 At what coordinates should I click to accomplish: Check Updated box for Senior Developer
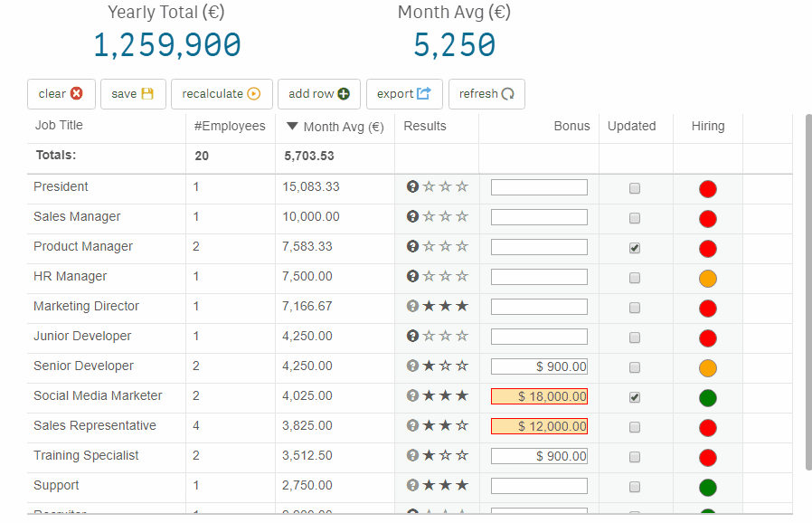(x=635, y=367)
